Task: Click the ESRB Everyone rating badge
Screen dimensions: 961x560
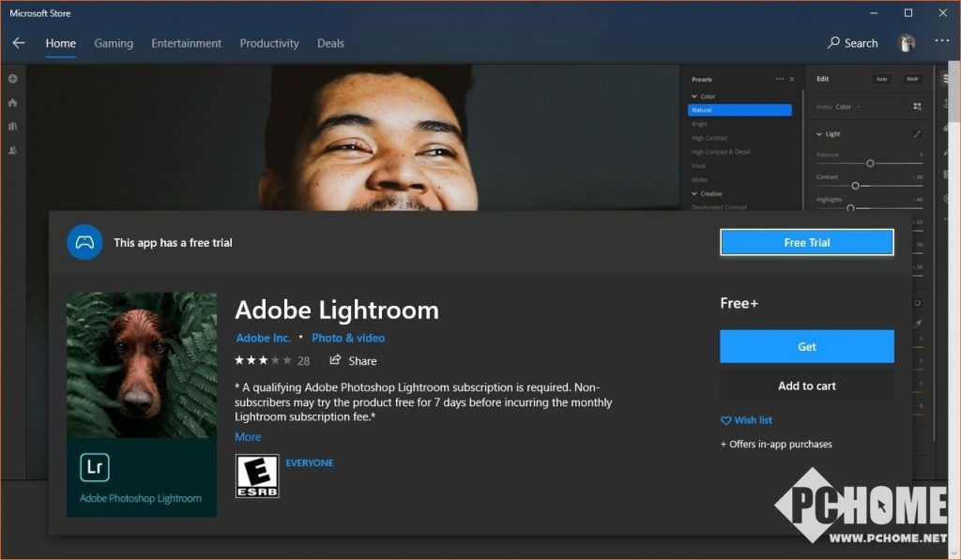Action: click(x=257, y=476)
